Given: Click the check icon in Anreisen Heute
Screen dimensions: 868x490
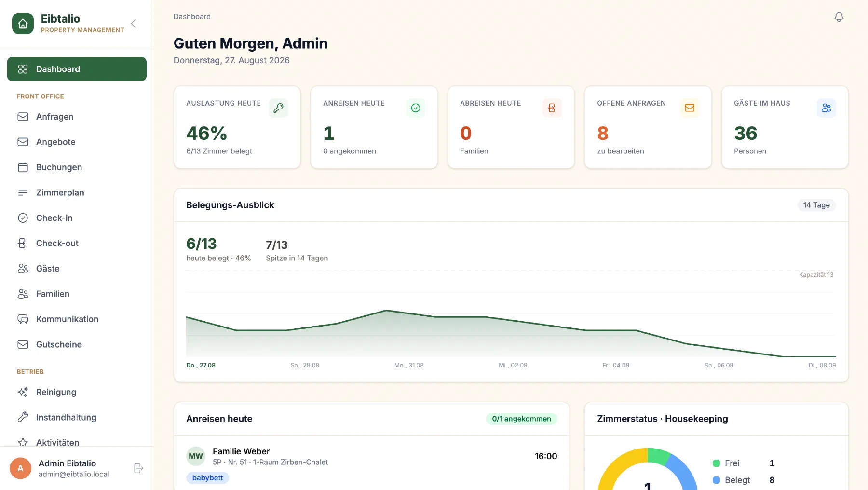Looking at the screenshot, I should 415,108.
